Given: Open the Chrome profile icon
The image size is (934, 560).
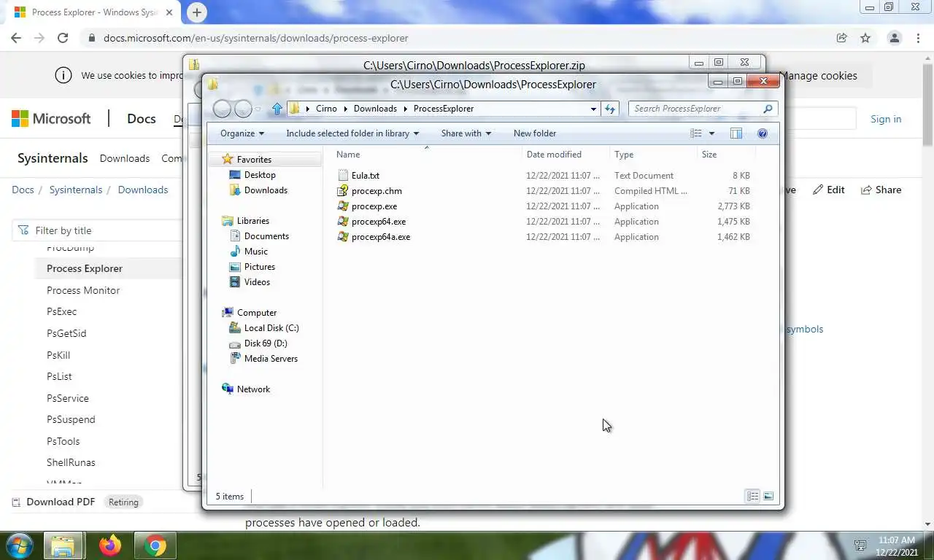Looking at the screenshot, I should click(894, 38).
